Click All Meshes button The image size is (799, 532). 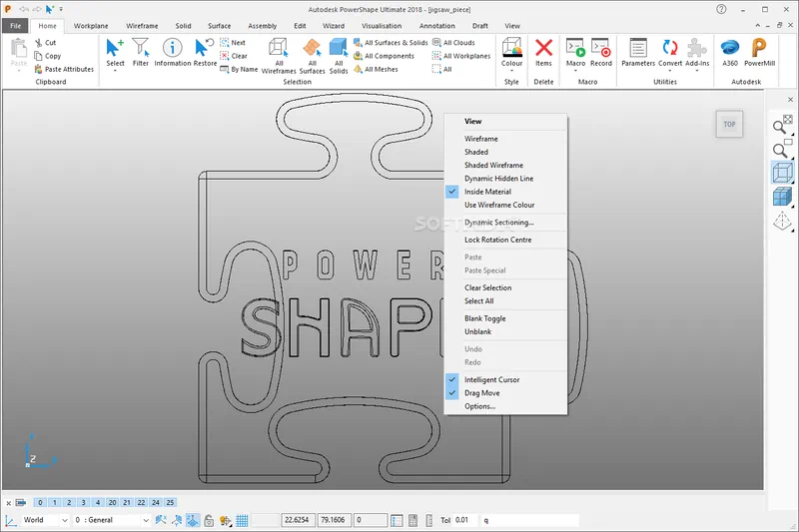click(x=376, y=69)
